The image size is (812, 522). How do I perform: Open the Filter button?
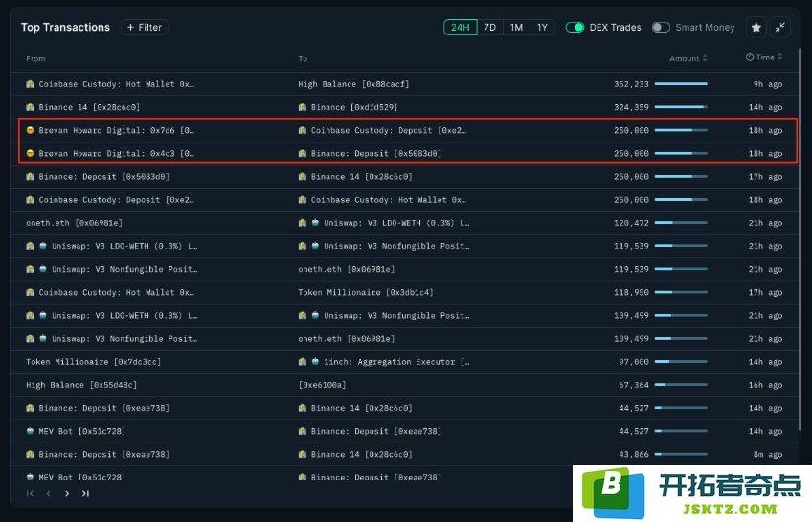click(144, 28)
